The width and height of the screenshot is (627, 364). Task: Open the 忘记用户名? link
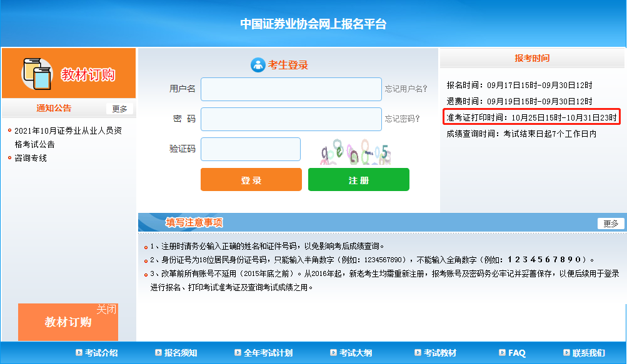click(406, 89)
